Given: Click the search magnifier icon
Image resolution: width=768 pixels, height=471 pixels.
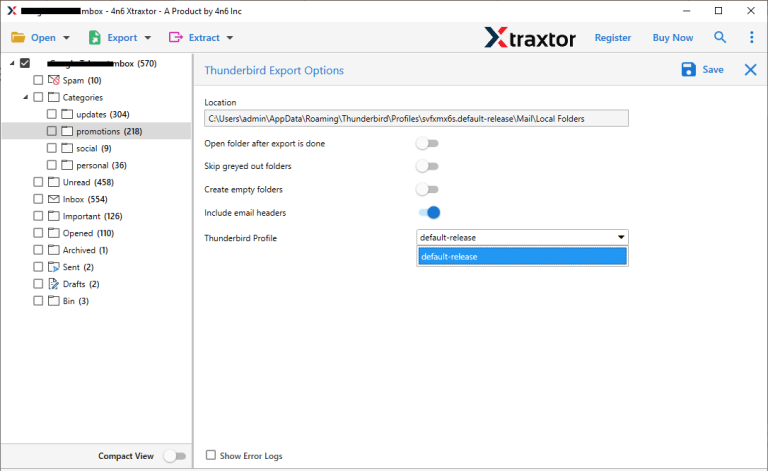Looking at the screenshot, I should click(x=720, y=38).
